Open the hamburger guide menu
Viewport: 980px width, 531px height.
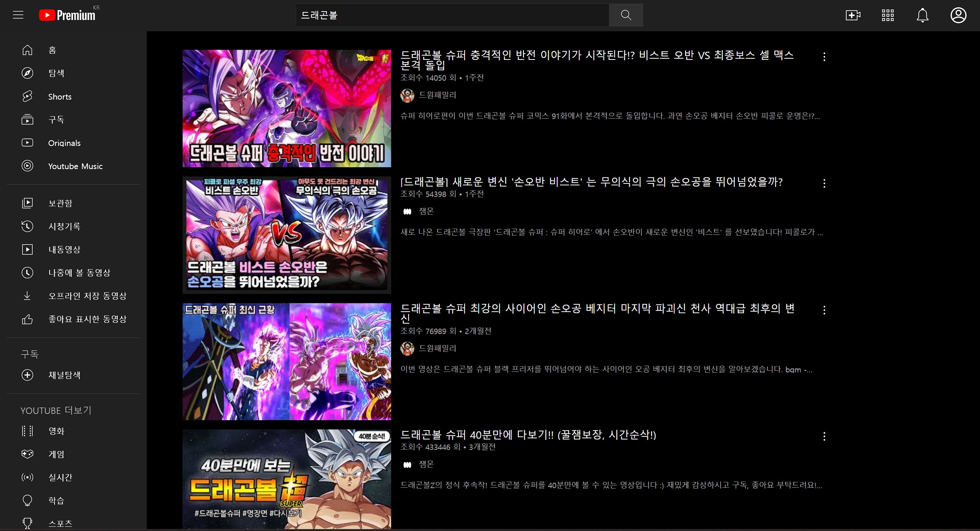(x=18, y=15)
